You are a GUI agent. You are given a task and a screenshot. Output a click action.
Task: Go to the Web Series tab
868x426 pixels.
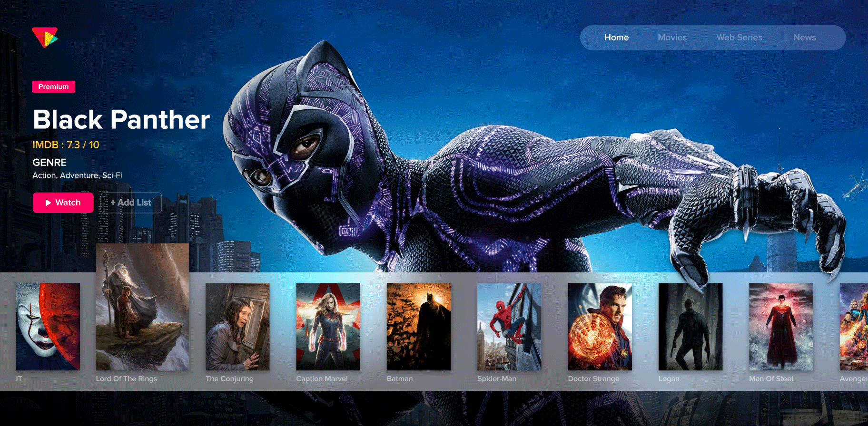tap(739, 38)
